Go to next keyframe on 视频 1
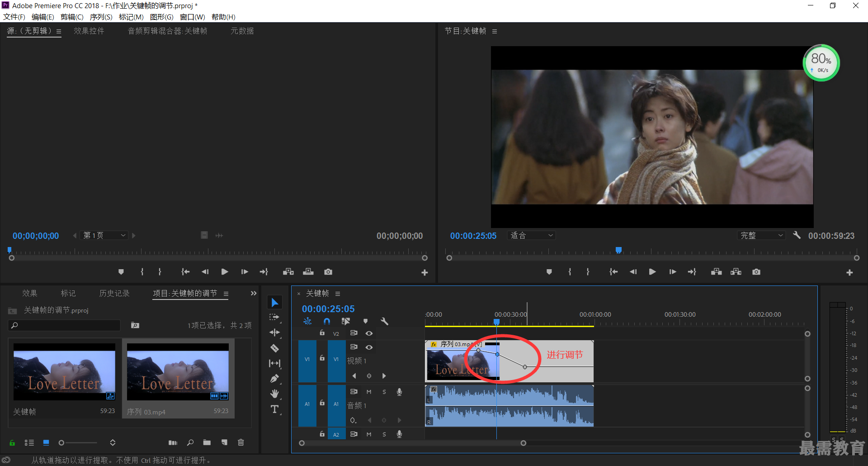Screen dimensions: 868x466 pyautogui.click(x=384, y=376)
